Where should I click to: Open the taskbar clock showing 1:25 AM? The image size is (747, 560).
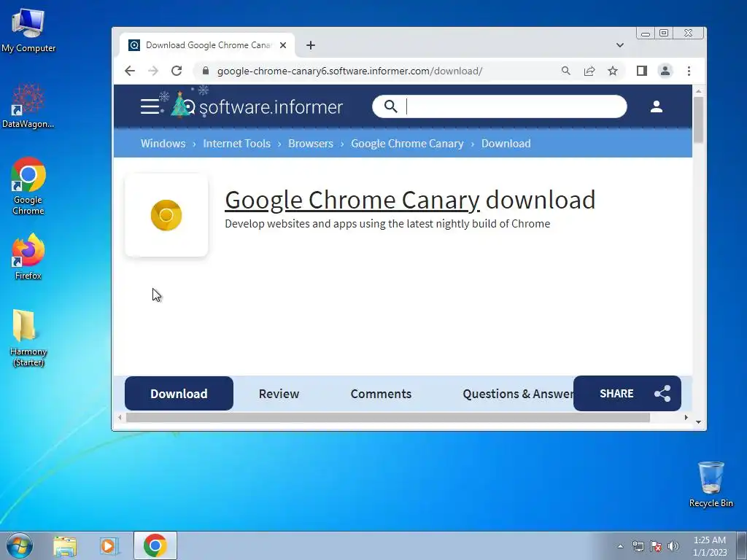pyautogui.click(x=710, y=546)
